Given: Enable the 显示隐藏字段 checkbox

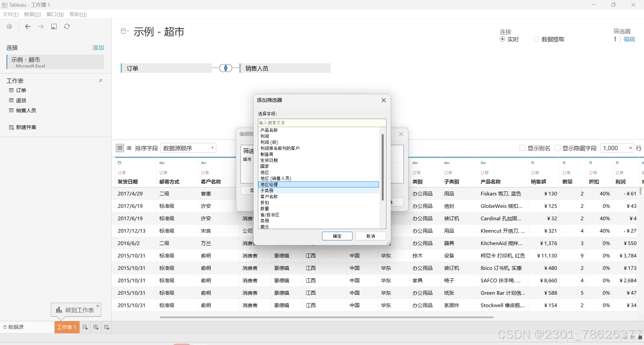Looking at the screenshot, I should click(557, 148).
